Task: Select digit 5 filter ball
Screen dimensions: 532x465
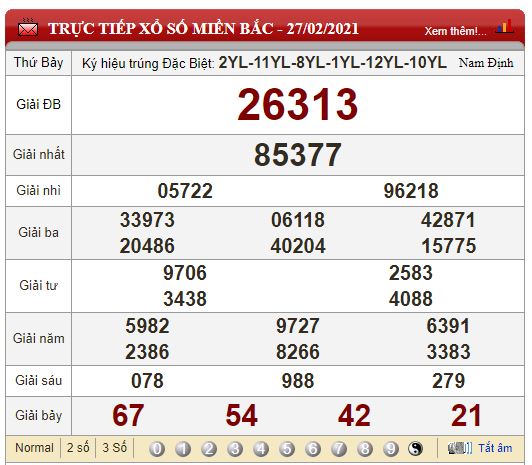Action: tap(287, 449)
